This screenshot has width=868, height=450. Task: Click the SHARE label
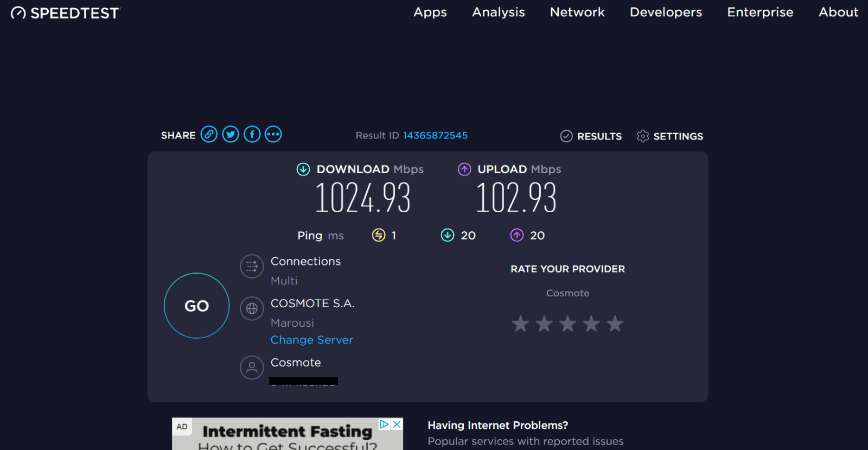click(178, 136)
